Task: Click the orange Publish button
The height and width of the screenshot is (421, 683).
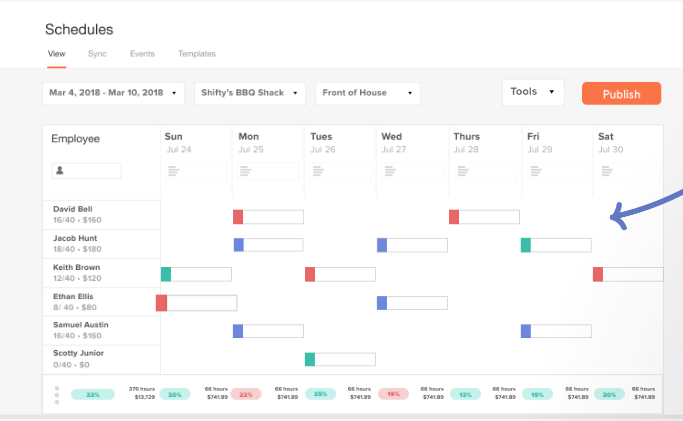Action: tap(621, 94)
